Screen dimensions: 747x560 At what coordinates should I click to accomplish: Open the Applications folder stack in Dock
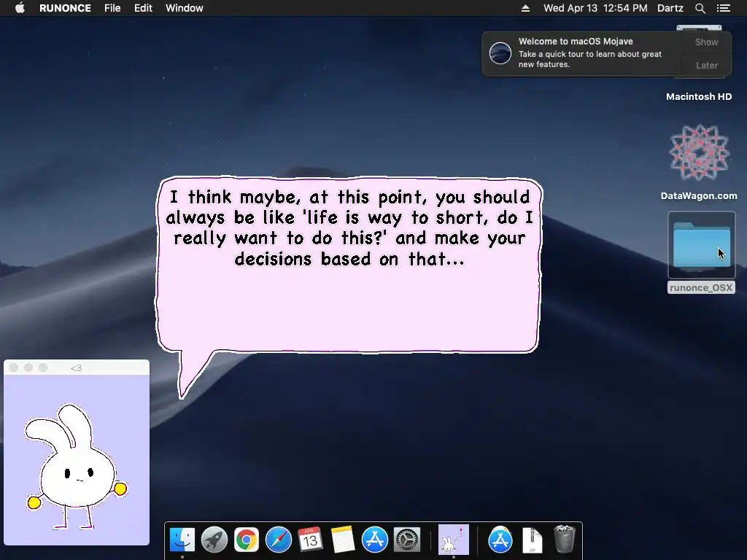tap(500, 540)
